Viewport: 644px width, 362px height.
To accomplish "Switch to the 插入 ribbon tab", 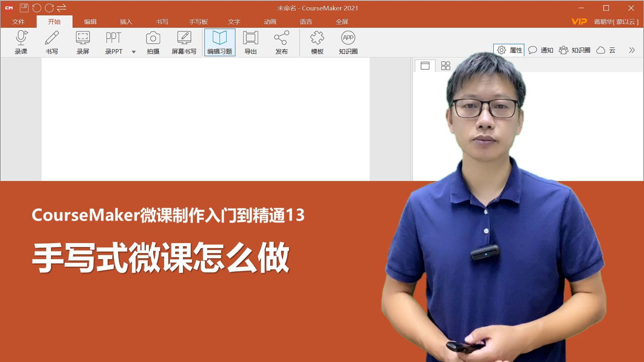I will 126,21.
